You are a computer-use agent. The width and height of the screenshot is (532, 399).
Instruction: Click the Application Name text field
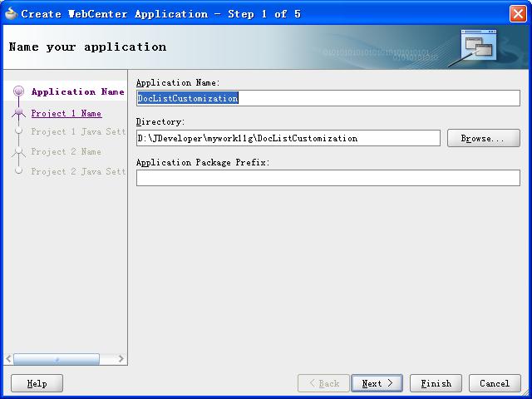(x=328, y=98)
